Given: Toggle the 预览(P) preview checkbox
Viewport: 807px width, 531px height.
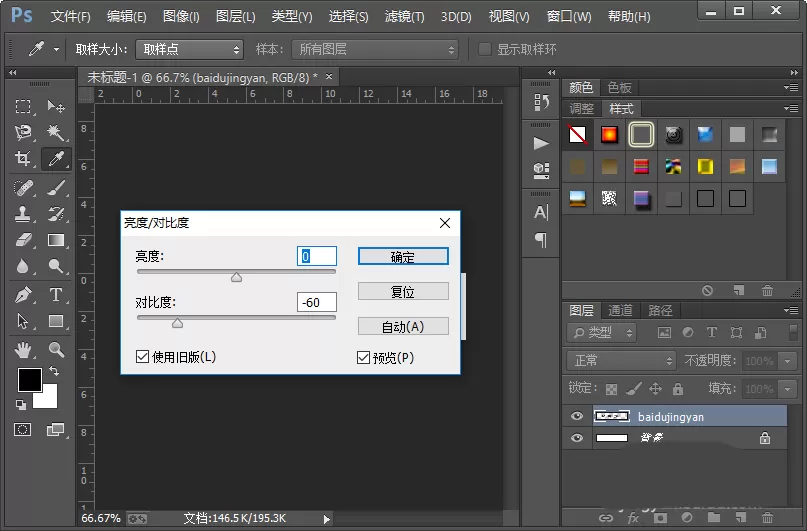Looking at the screenshot, I should [x=363, y=357].
